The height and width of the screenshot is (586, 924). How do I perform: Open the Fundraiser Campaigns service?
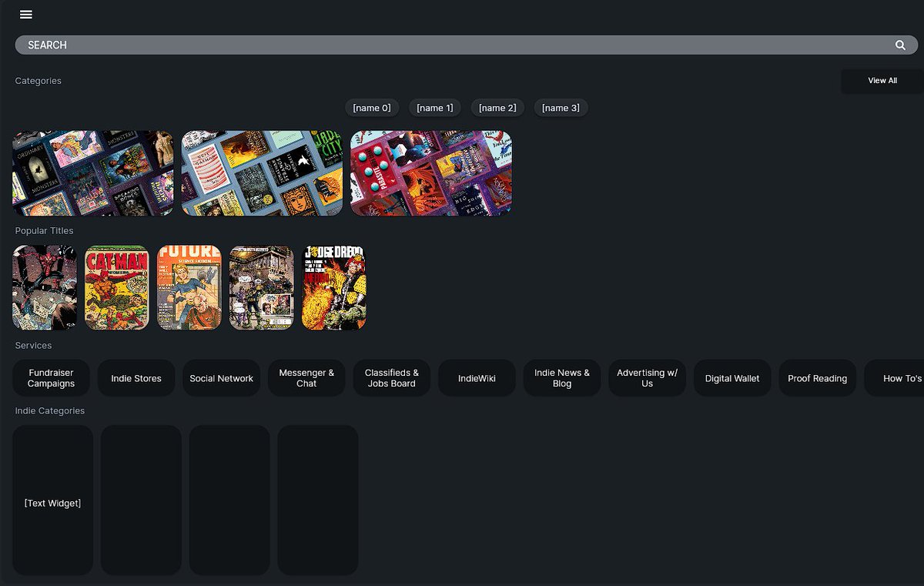pos(51,377)
